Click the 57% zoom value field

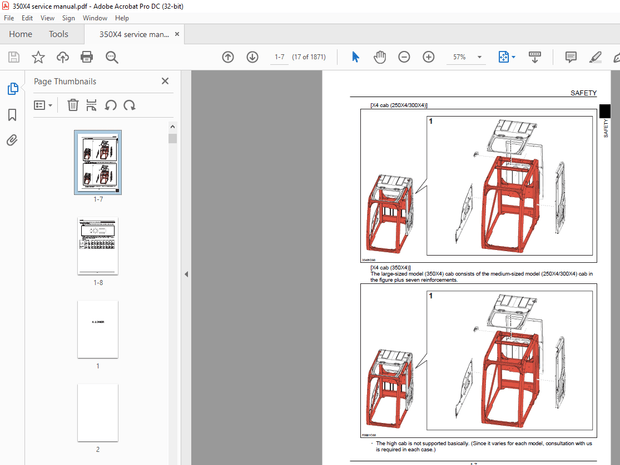[x=459, y=57]
